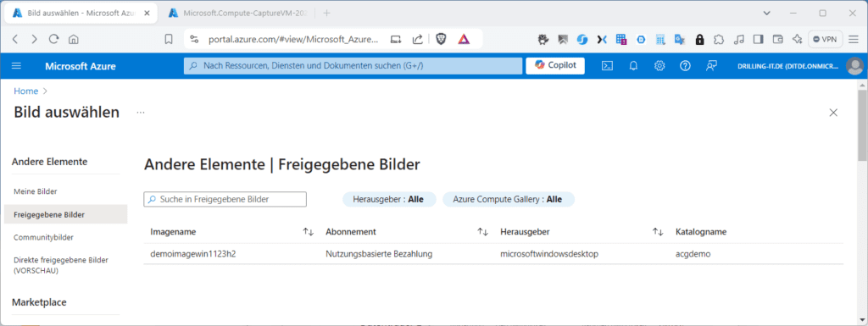The height and width of the screenshot is (326, 868).
Task: Click the Suche in Freigegebene Bilder field
Action: point(225,199)
